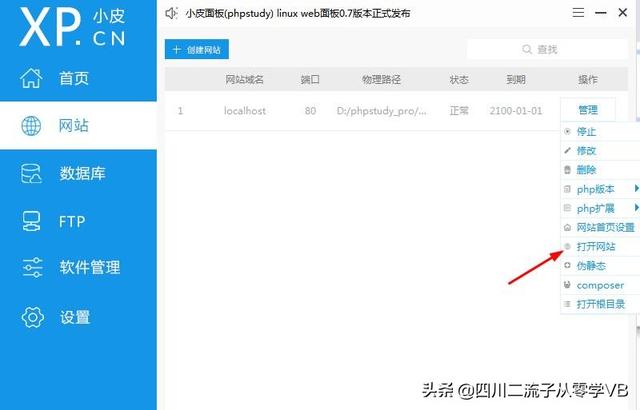Click the 创建网站 button
Image resolution: width=640 pixels, height=410 pixels.
pyautogui.click(x=198, y=49)
